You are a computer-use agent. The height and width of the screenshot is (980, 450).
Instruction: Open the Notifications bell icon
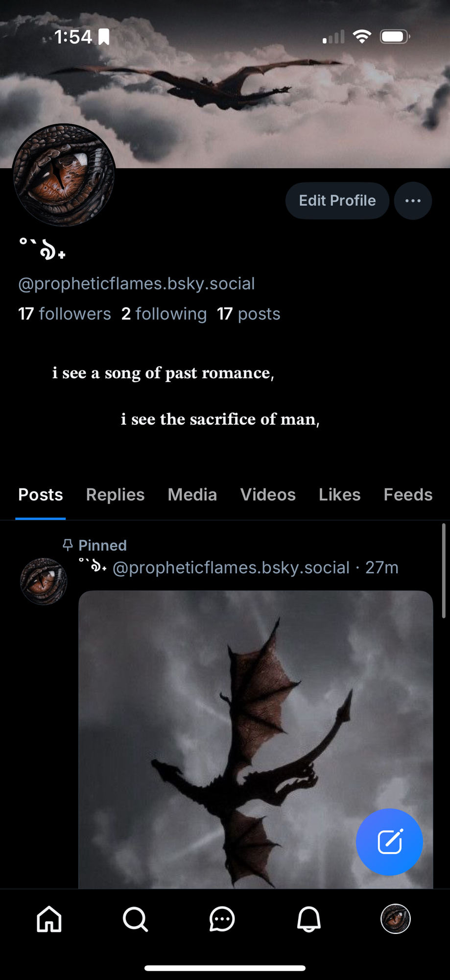tap(309, 919)
